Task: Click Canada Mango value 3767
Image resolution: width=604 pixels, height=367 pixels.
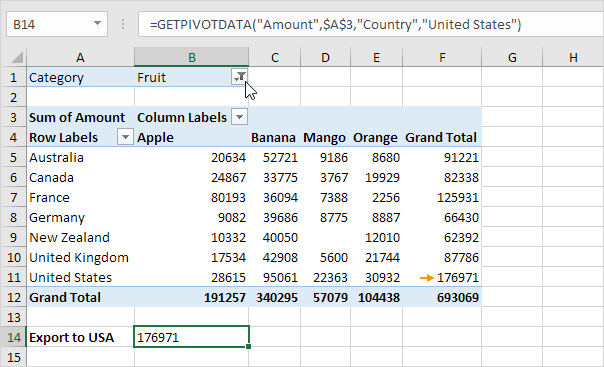Action: [x=325, y=177]
